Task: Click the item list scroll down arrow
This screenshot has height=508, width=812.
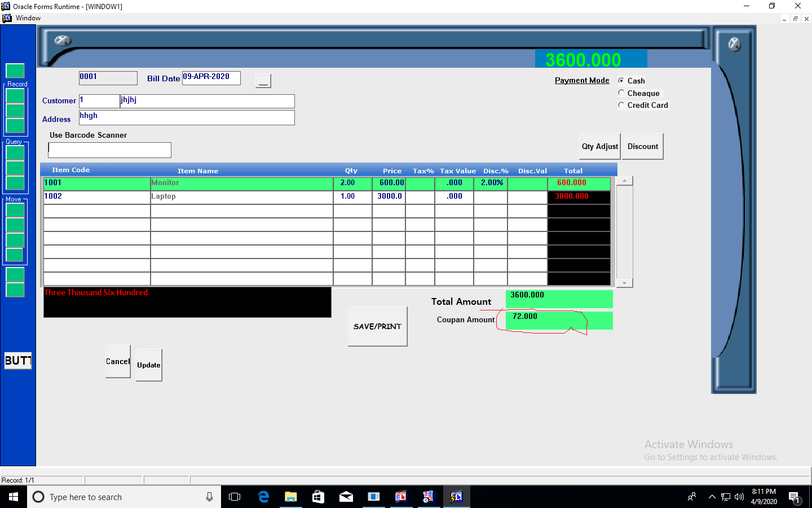Action: coord(624,283)
